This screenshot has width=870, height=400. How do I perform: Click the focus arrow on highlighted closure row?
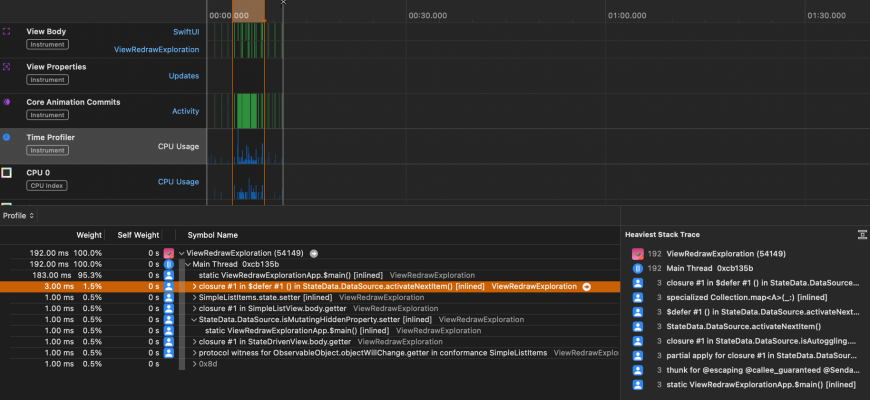587,286
